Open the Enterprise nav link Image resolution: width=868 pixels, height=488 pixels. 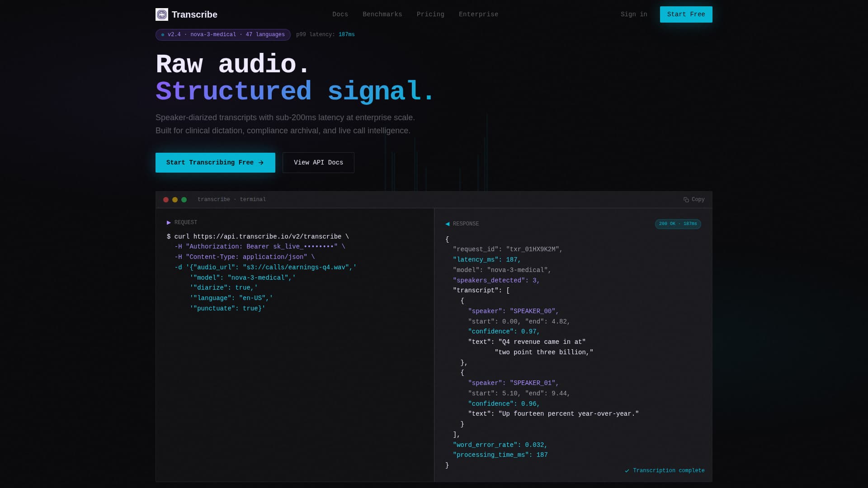pyautogui.click(x=478, y=14)
